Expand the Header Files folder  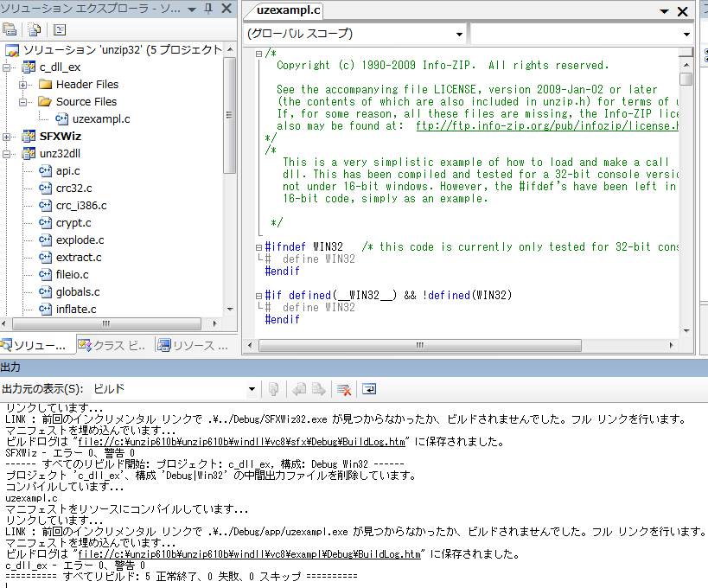point(22,85)
